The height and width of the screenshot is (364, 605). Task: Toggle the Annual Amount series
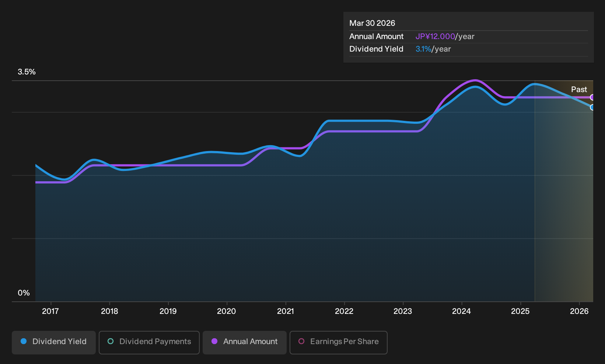[x=245, y=342]
